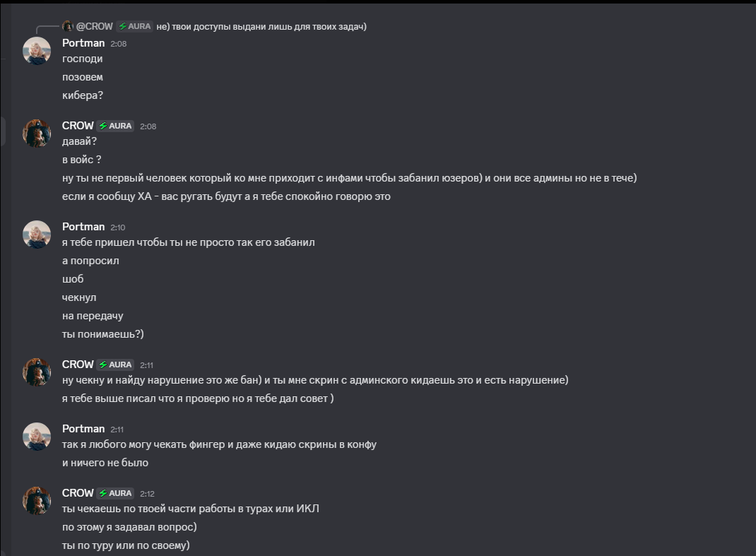Click AURA server tag at 2:08 CROW message
Viewport: 756px width, 556px height.
(115, 126)
